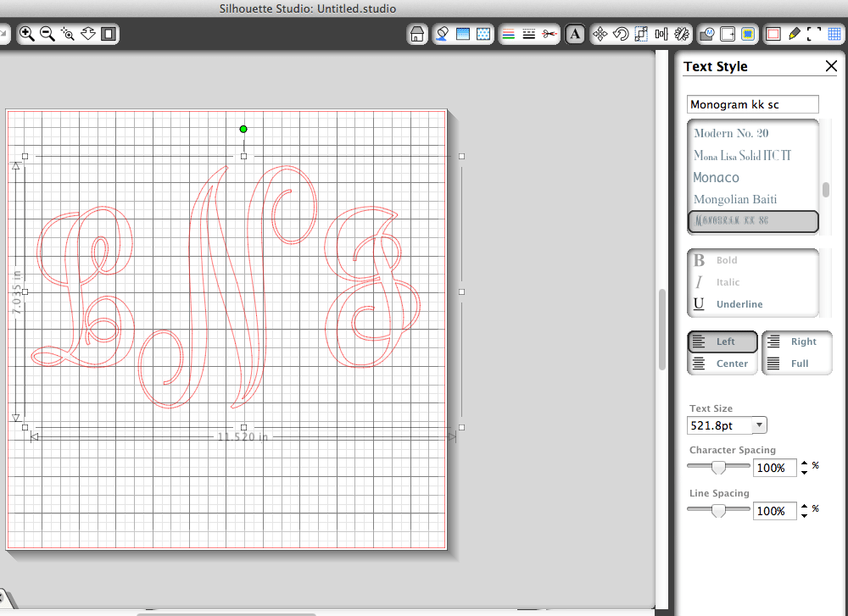The width and height of the screenshot is (848, 616).
Task: Open the dotted Fill Pattern icon
Action: 483,35
